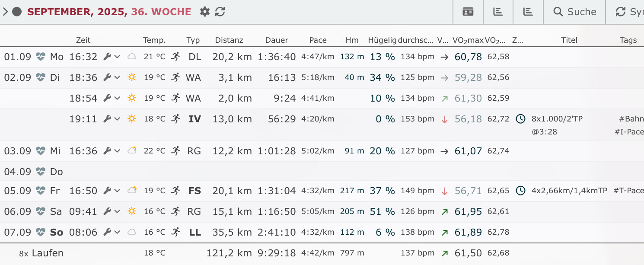Click the #T-Pace tag
The image size is (644, 265).
tap(628, 191)
